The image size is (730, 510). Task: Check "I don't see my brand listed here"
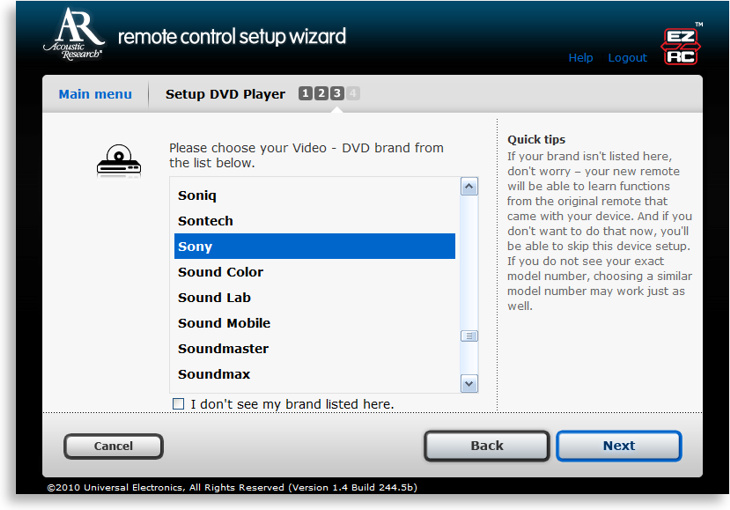click(178, 404)
